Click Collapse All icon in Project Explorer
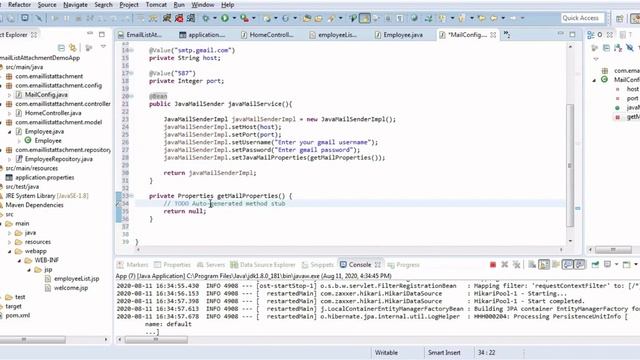Viewport: 640px width, 360px height. [61, 48]
